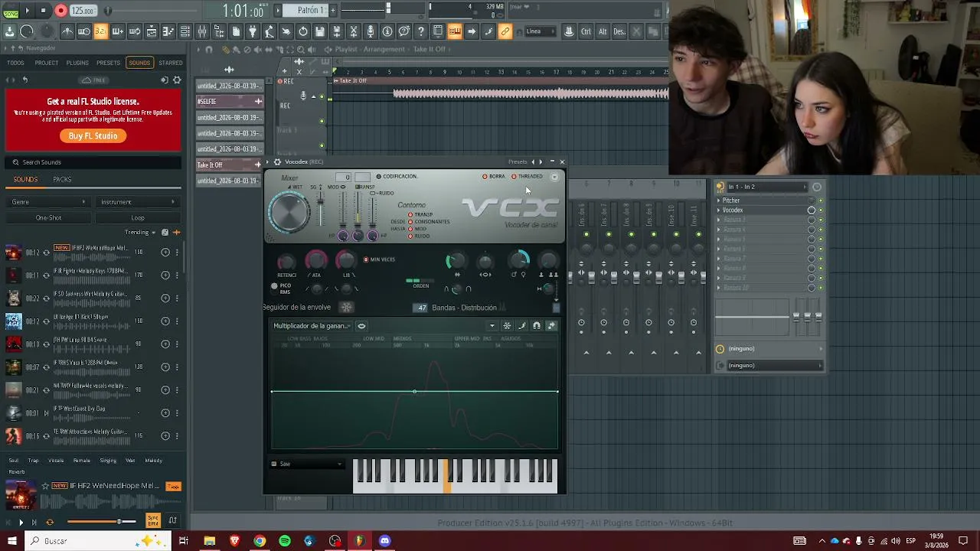Switch to the PLUGINS browser tab

77,63
